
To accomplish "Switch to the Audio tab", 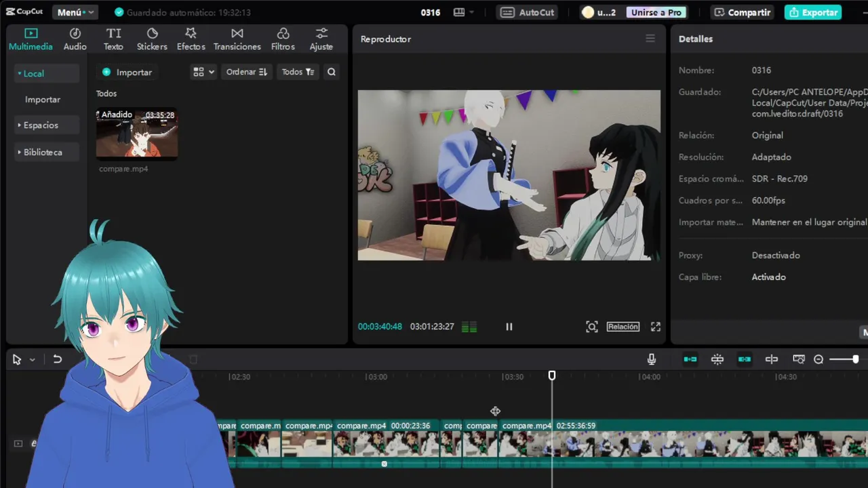I will (75, 39).
